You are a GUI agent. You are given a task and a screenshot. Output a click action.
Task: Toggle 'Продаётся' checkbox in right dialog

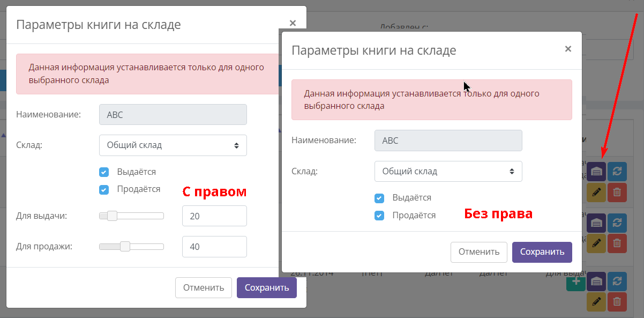tap(379, 215)
